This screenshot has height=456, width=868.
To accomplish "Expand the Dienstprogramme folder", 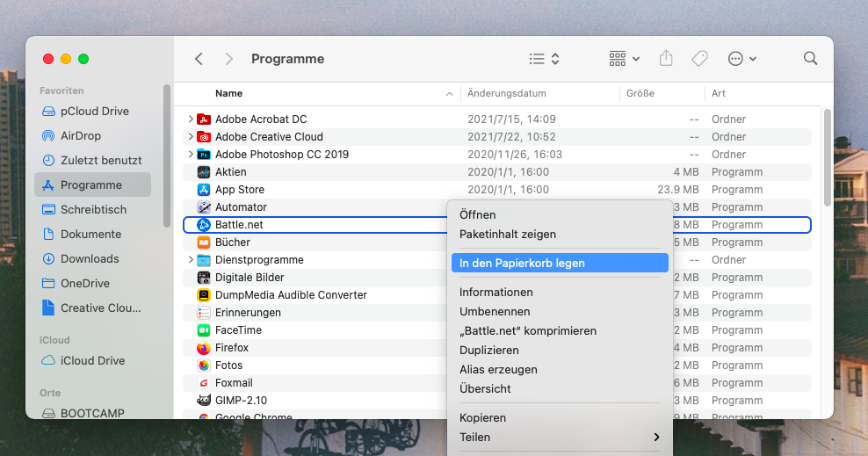I will pyautogui.click(x=191, y=259).
